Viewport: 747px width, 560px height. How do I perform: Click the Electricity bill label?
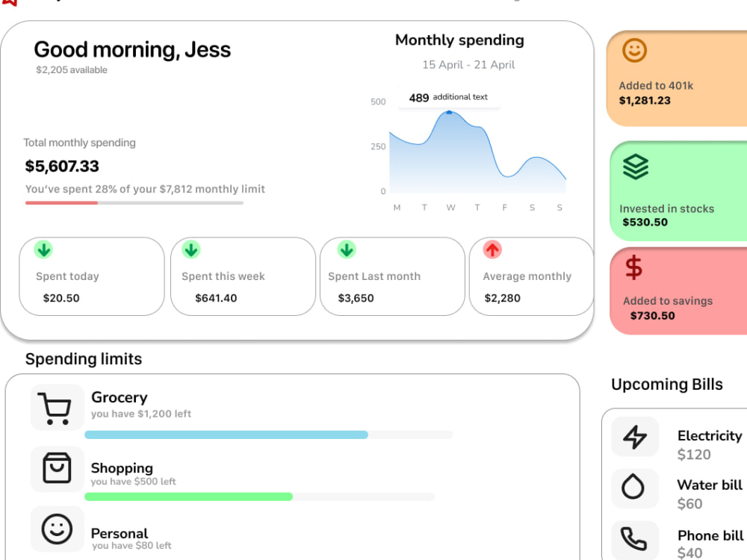(710, 436)
